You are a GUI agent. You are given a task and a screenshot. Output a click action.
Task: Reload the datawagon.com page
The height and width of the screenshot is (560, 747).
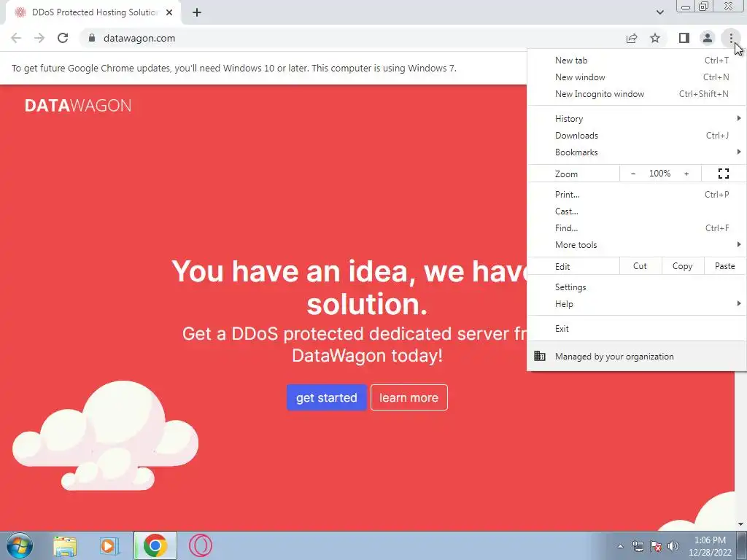point(63,38)
